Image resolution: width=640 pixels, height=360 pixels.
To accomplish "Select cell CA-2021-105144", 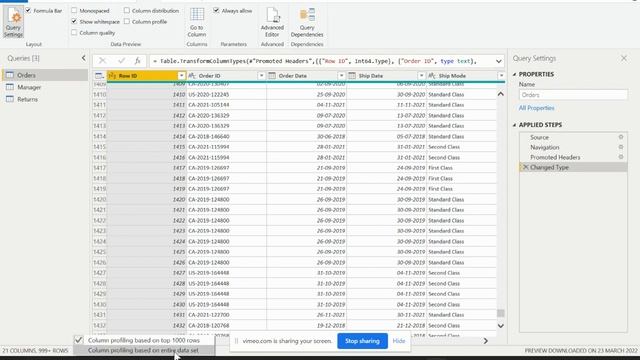I will [x=227, y=105].
